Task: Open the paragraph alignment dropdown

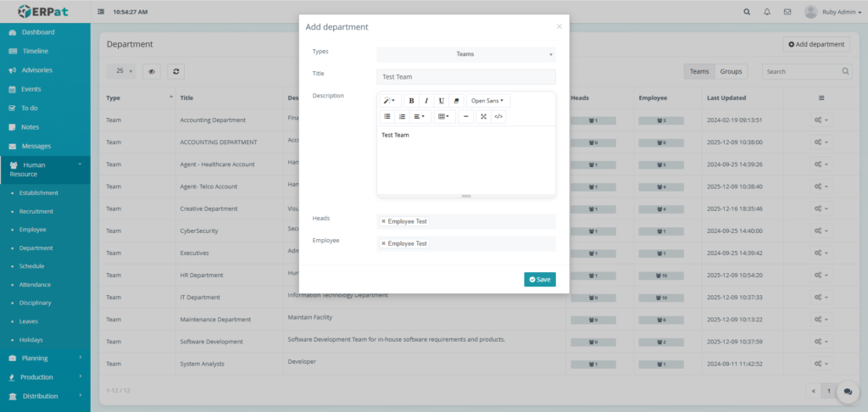Action: [x=420, y=117]
